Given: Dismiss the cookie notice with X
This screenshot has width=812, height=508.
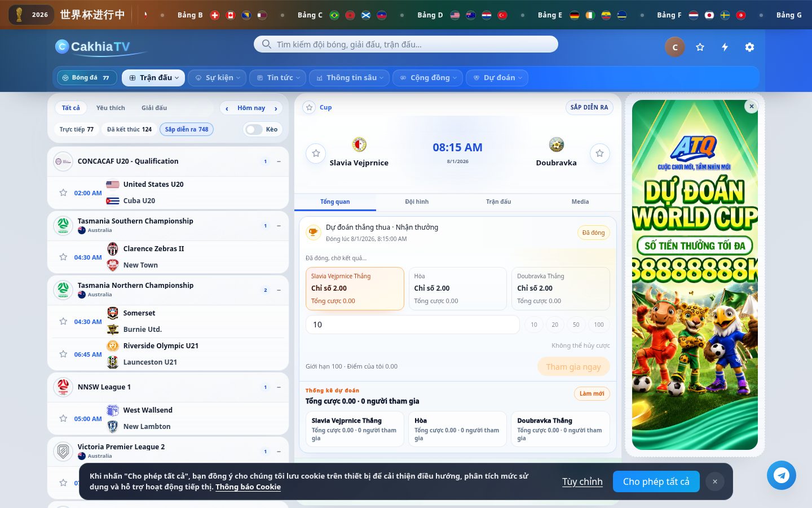Looking at the screenshot, I should (x=715, y=481).
